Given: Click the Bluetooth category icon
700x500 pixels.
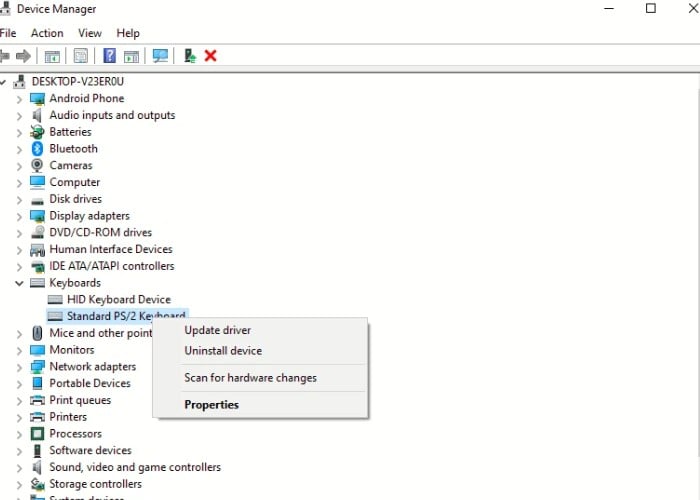Looking at the screenshot, I should click(x=37, y=149).
